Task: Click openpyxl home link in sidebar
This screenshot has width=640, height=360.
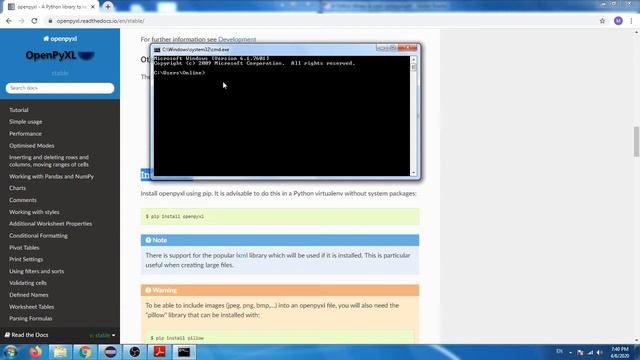Action: tap(60, 39)
